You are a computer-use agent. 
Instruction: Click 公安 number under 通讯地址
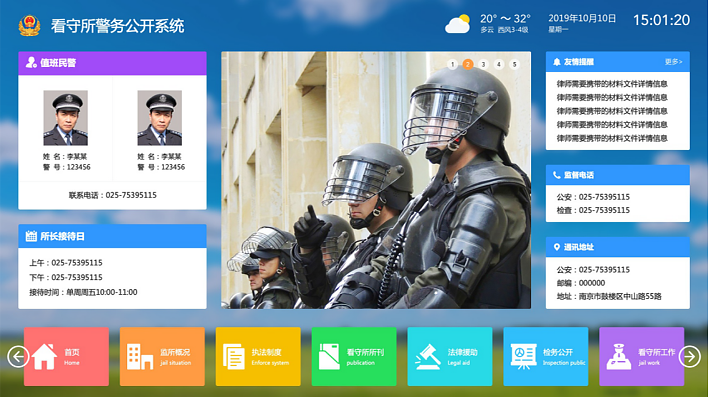coord(593,269)
